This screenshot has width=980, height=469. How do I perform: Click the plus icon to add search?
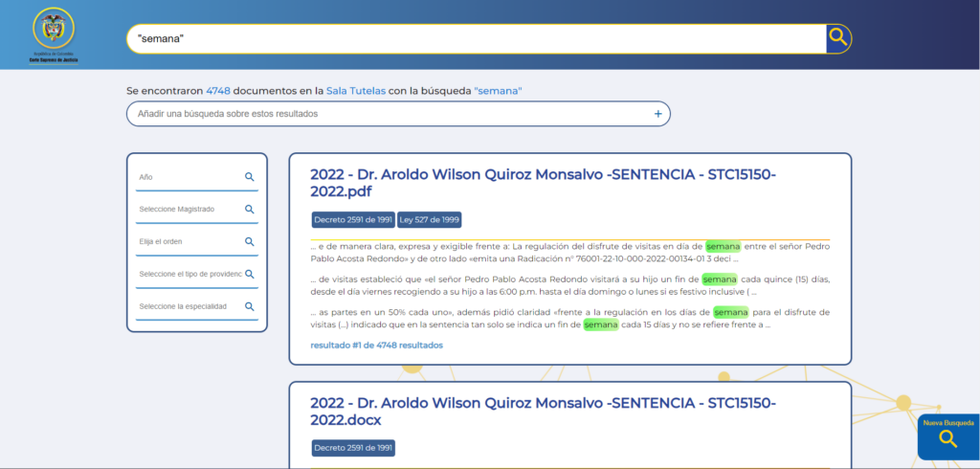pyautogui.click(x=657, y=114)
